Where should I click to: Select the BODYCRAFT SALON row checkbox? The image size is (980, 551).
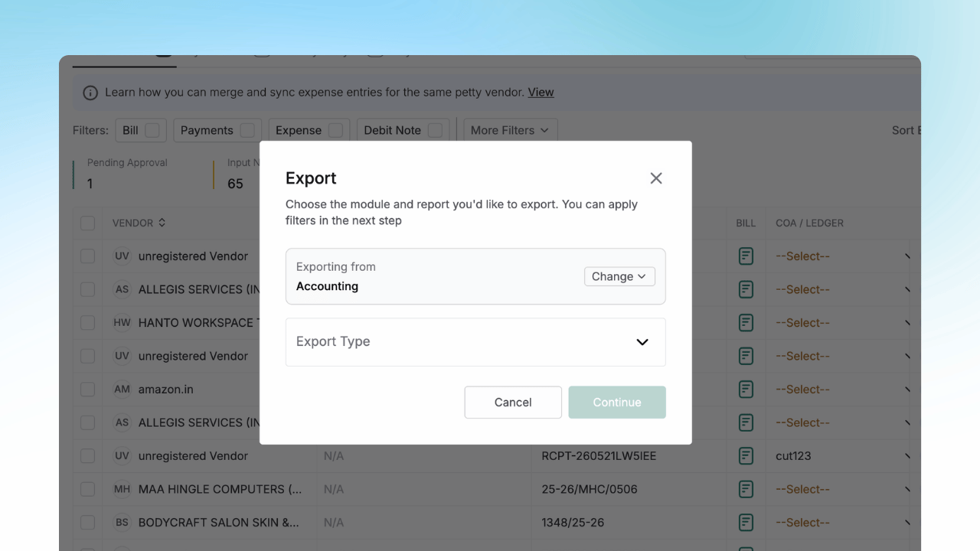tap(87, 523)
